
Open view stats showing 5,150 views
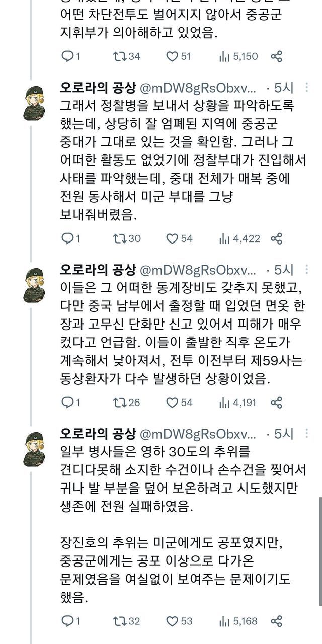224,57
